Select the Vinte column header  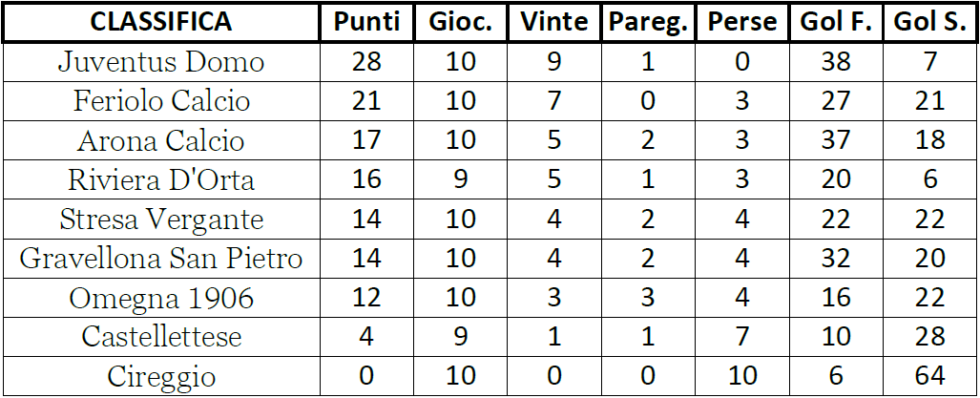[553, 23]
